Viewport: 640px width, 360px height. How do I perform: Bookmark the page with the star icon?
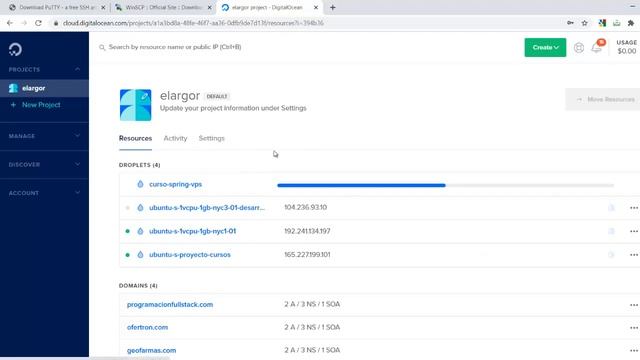click(x=584, y=23)
